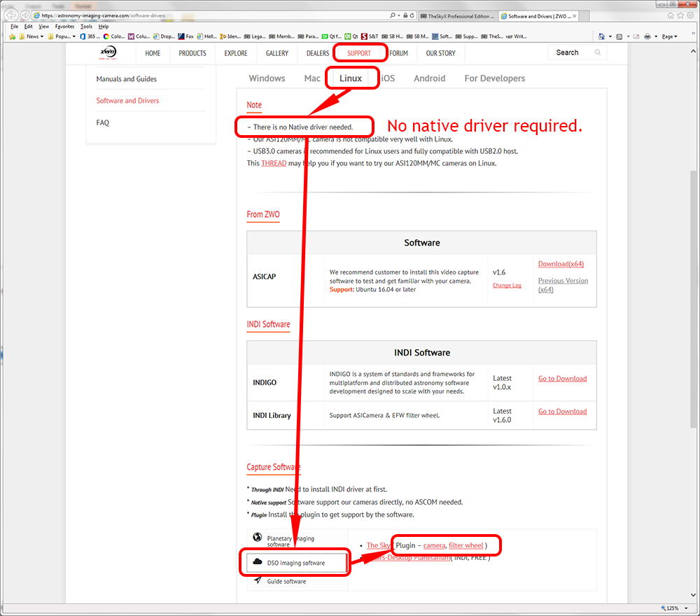700x616 pixels.
Task: Open the File menu
Action: click(x=14, y=27)
